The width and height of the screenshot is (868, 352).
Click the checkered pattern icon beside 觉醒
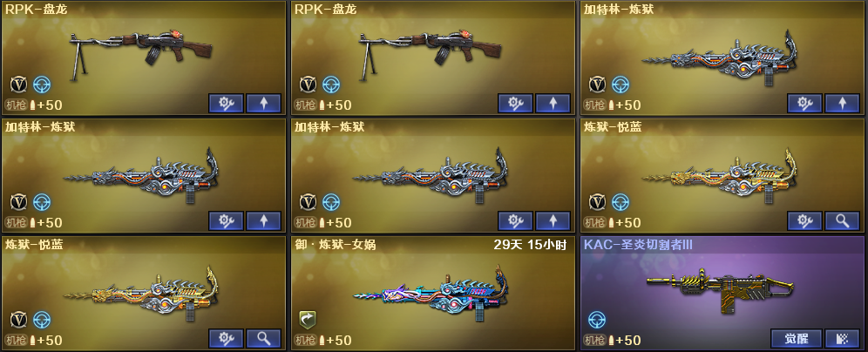[x=842, y=338]
